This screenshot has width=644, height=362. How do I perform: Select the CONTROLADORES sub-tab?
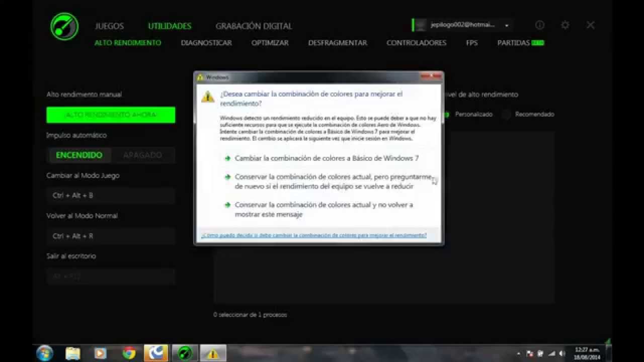pos(416,43)
